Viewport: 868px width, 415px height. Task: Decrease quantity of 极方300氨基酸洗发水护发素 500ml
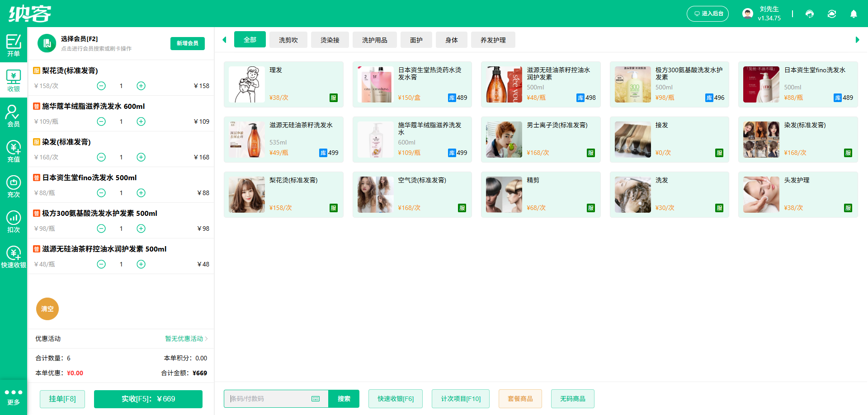point(101,228)
